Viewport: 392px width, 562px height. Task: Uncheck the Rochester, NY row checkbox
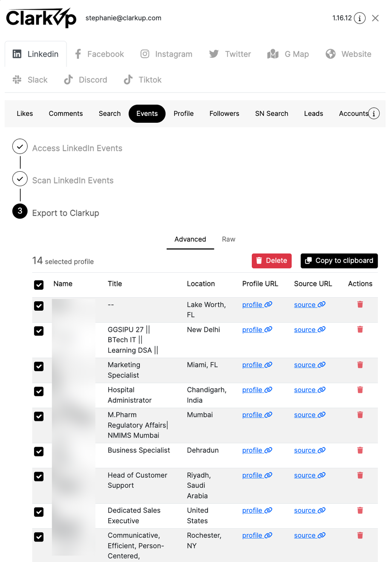tap(39, 536)
